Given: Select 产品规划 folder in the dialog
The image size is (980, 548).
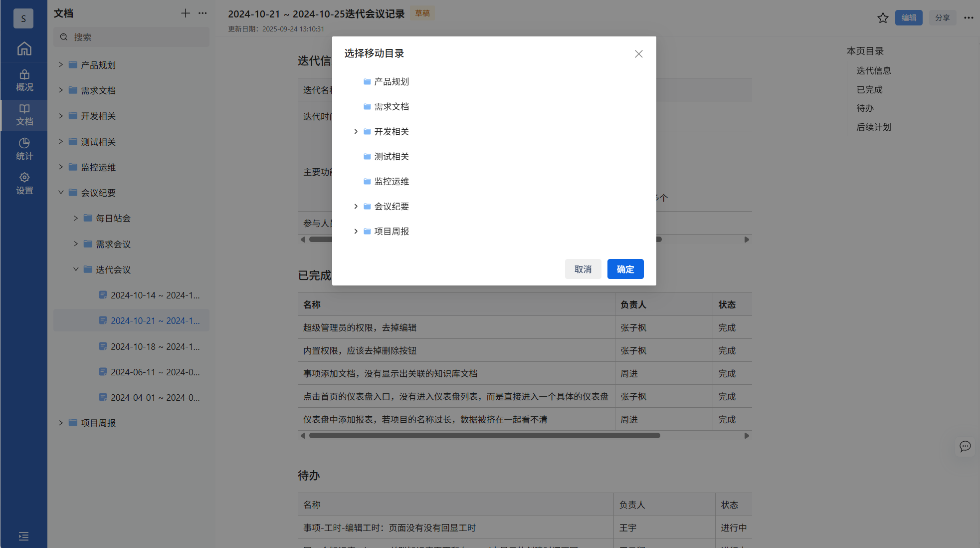Looking at the screenshot, I should click(x=391, y=82).
